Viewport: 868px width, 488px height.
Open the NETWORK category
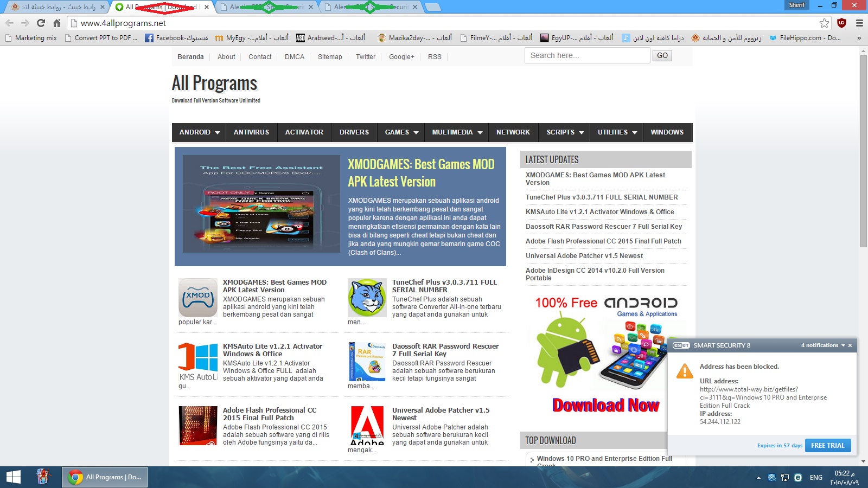tap(513, 132)
